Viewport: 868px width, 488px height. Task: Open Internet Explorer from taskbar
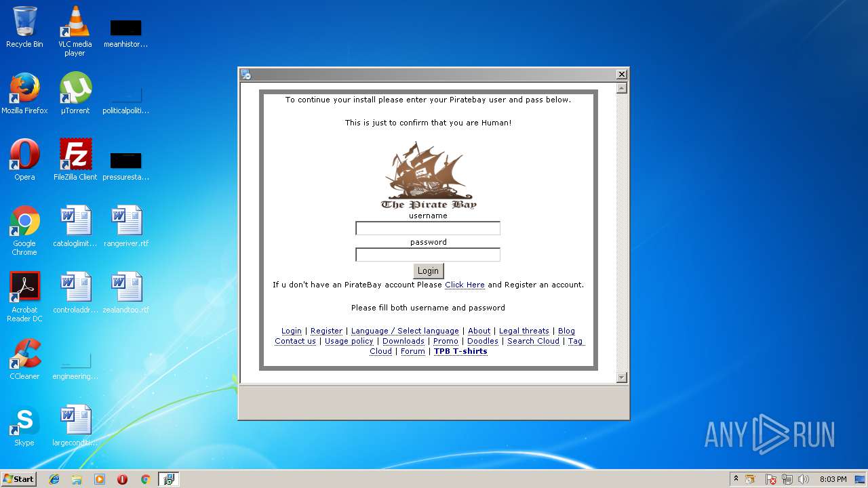[x=54, y=479]
